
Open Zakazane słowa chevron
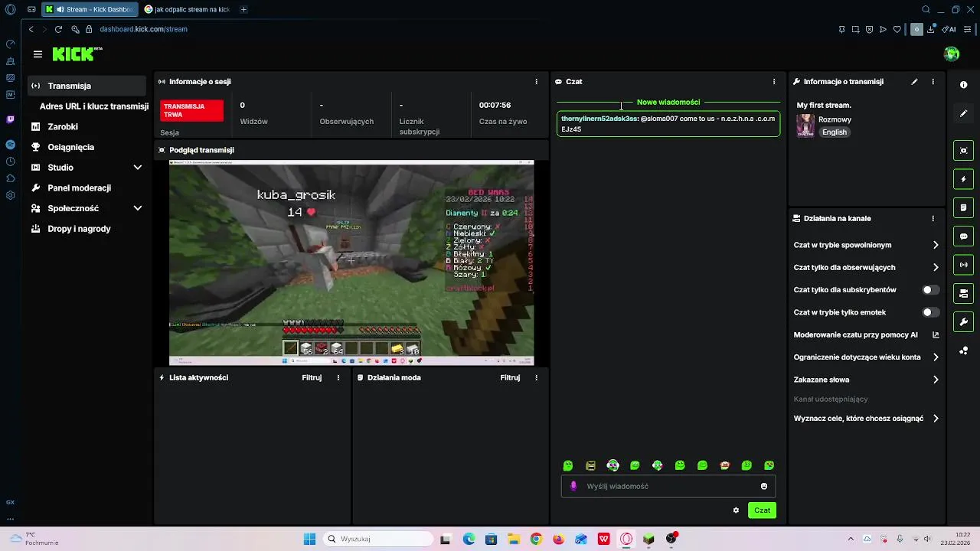(936, 380)
